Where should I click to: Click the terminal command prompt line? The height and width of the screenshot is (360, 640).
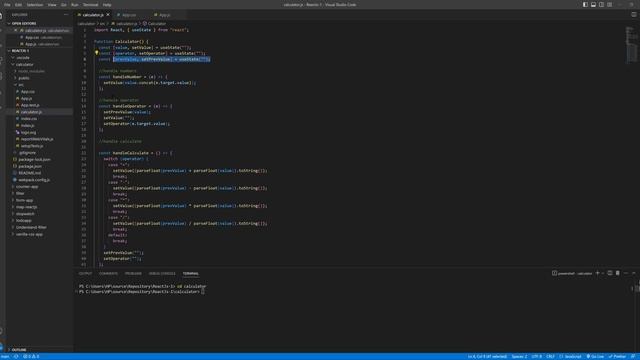(142, 292)
